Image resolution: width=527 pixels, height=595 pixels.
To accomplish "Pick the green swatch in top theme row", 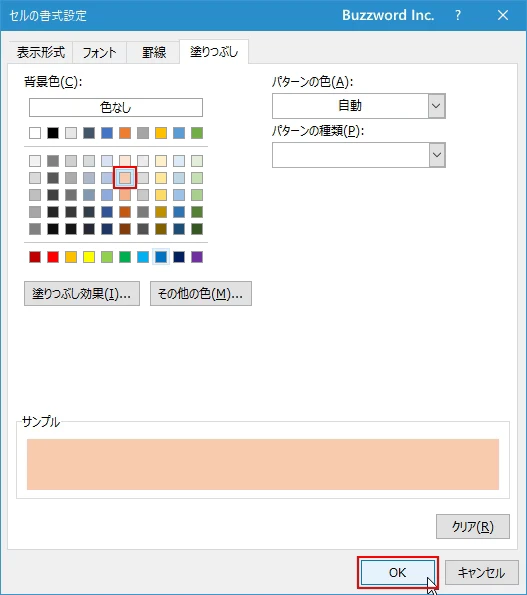I will [x=197, y=133].
